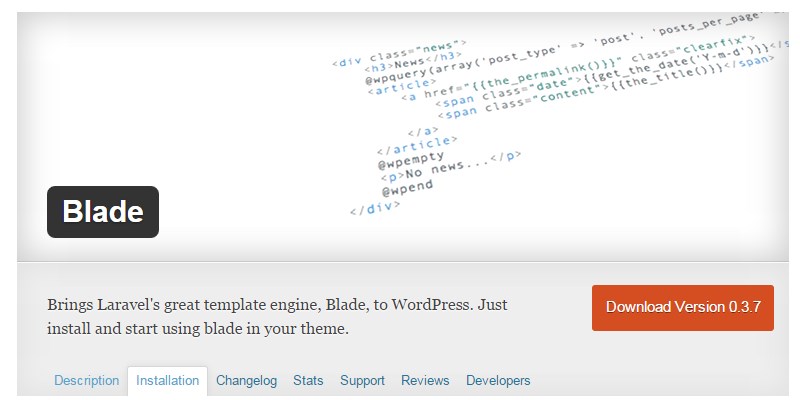Click the Download Version 0.3.7 button

pos(682,307)
